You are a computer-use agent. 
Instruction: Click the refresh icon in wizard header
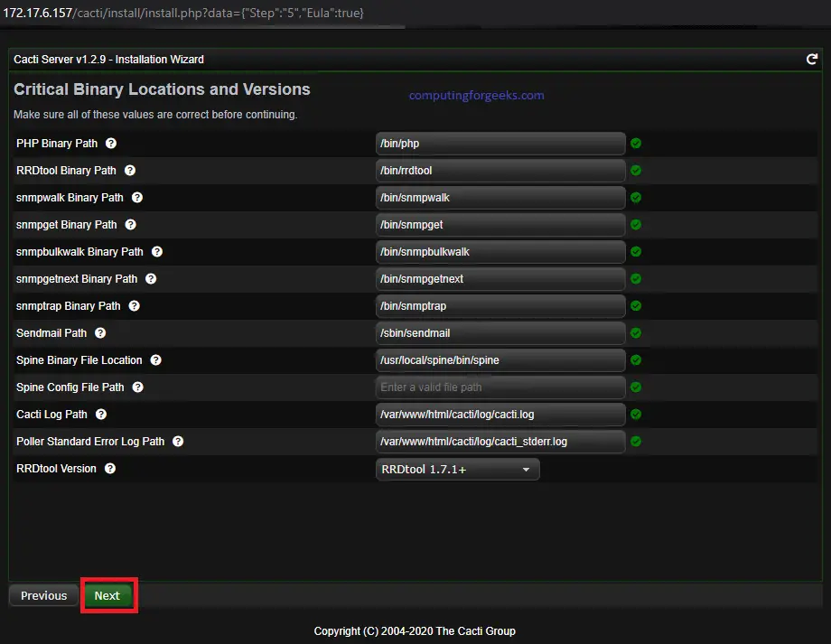(x=811, y=60)
